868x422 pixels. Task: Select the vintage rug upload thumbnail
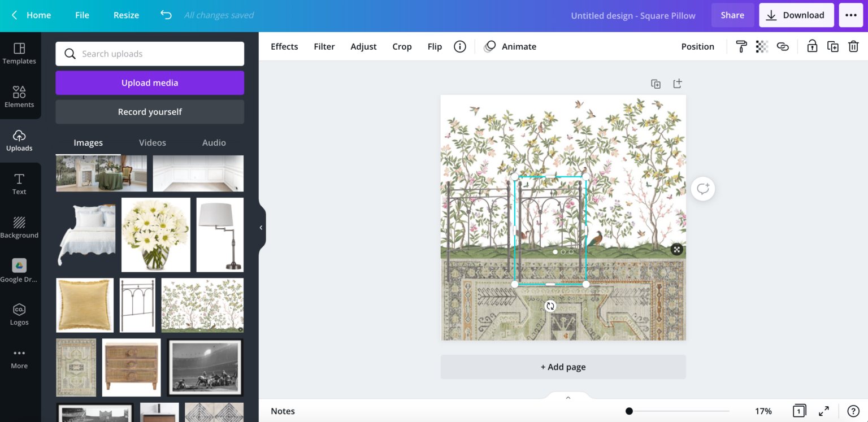pos(76,368)
